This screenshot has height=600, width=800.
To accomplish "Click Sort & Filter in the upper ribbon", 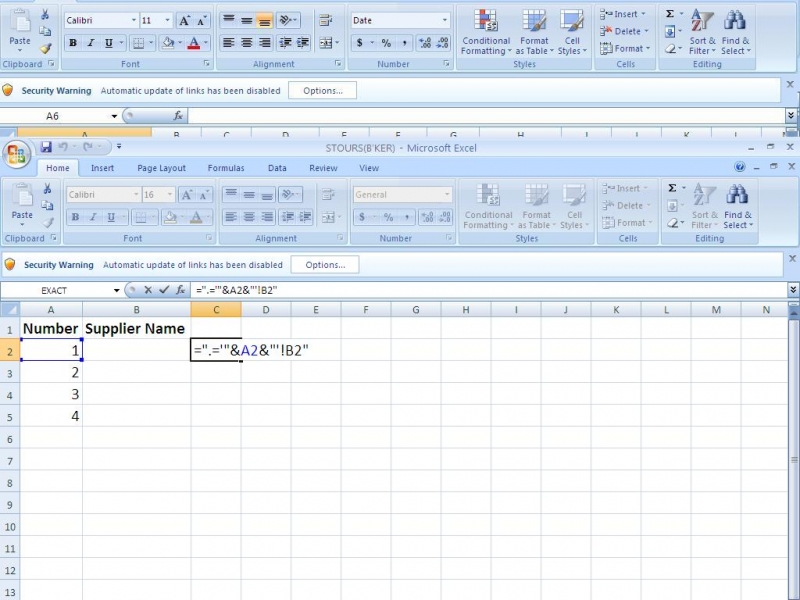I will tap(703, 32).
